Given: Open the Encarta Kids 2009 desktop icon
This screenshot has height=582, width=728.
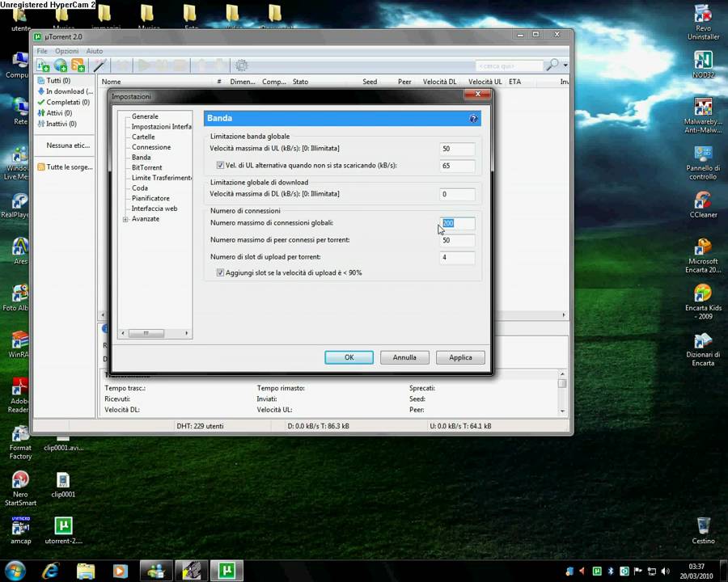Looking at the screenshot, I should click(x=703, y=302).
